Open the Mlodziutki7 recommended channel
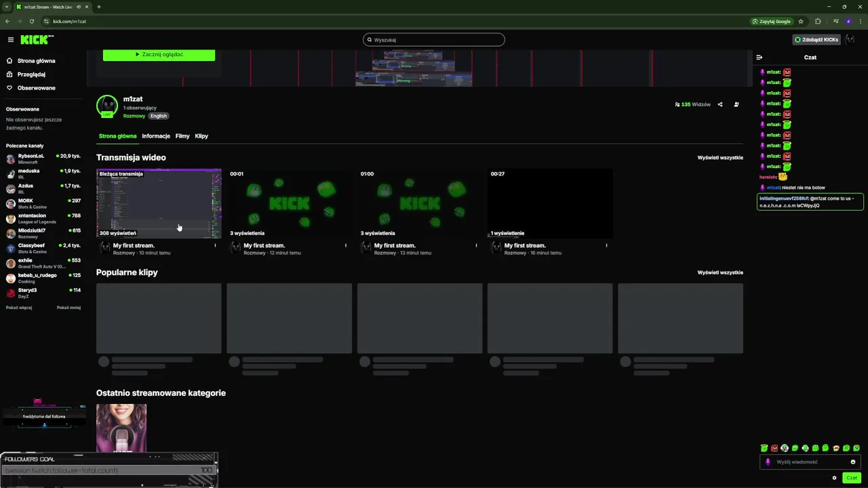The image size is (868, 488). [43, 233]
